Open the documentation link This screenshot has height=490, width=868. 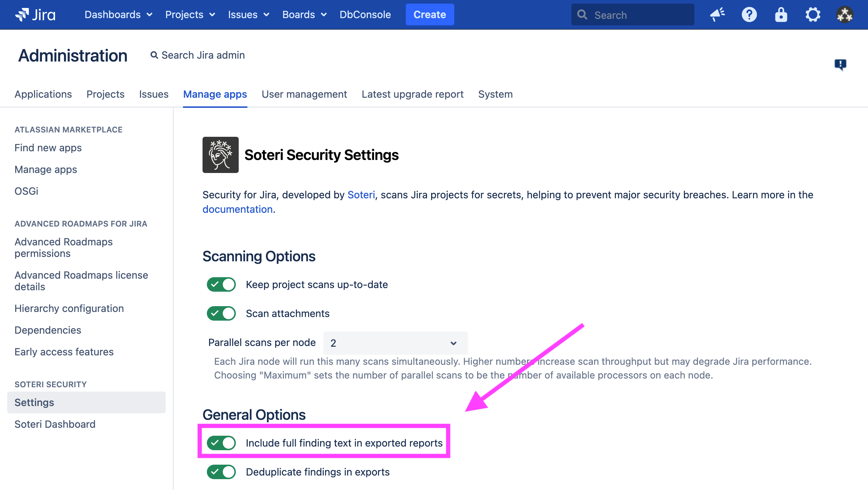237,209
